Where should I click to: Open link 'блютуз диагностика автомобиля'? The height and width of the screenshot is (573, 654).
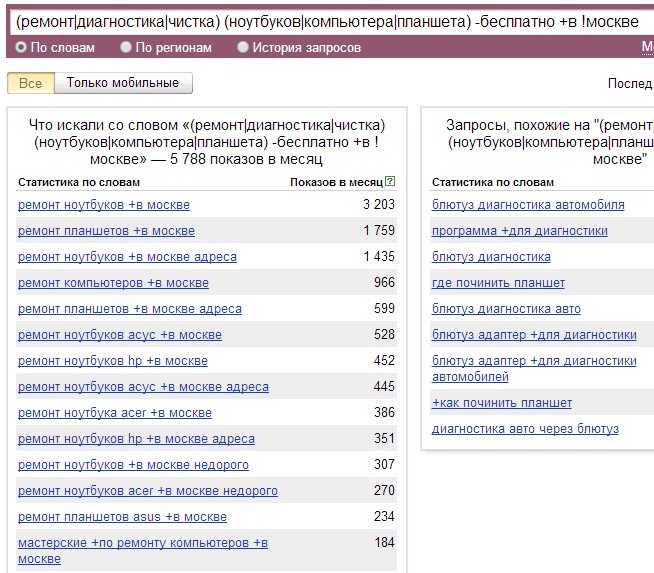point(528,205)
